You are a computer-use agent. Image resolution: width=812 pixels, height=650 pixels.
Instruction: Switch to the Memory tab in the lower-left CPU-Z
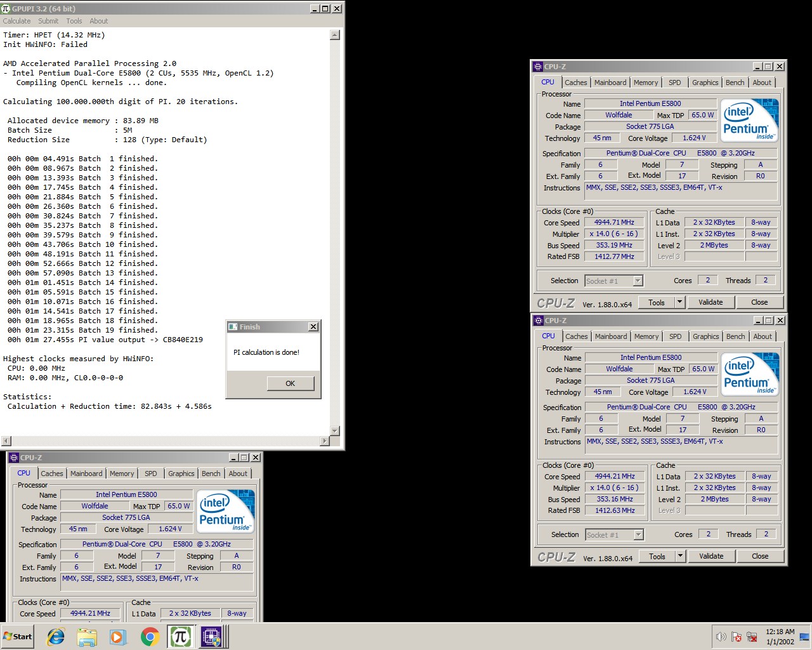[x=122, y=474]
